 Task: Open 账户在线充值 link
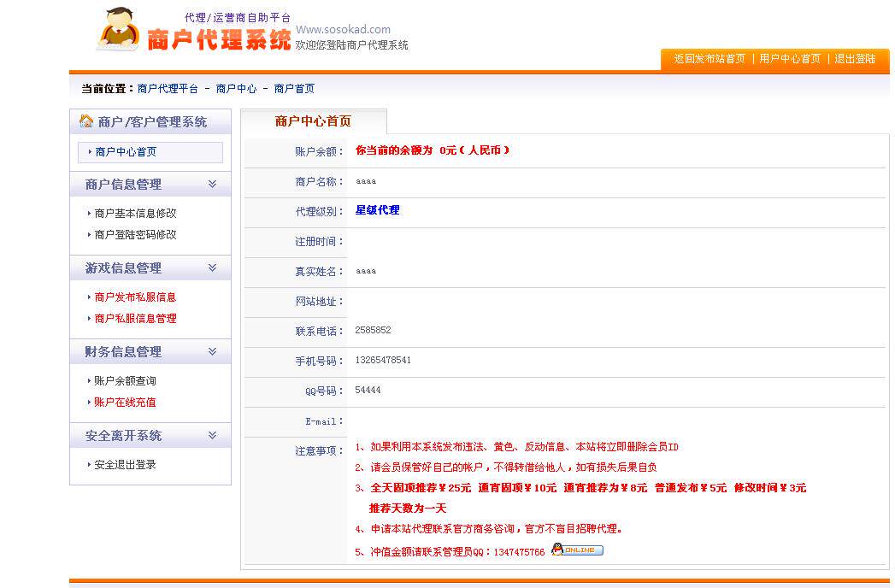point(125,403)
